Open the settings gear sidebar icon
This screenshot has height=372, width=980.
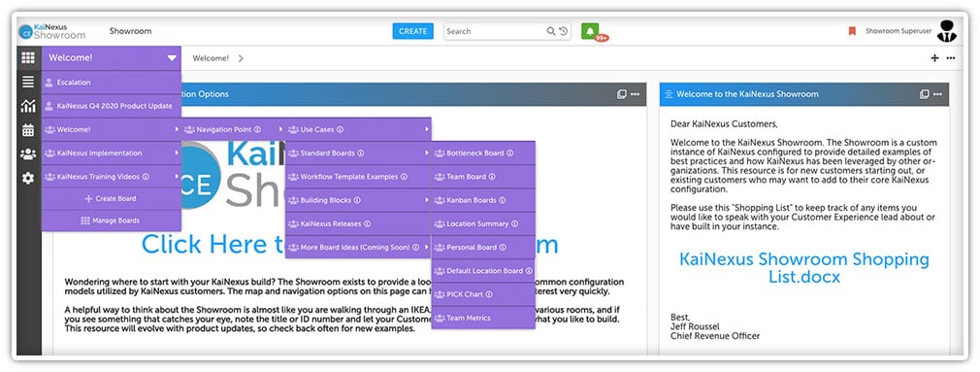coord(28,178)
